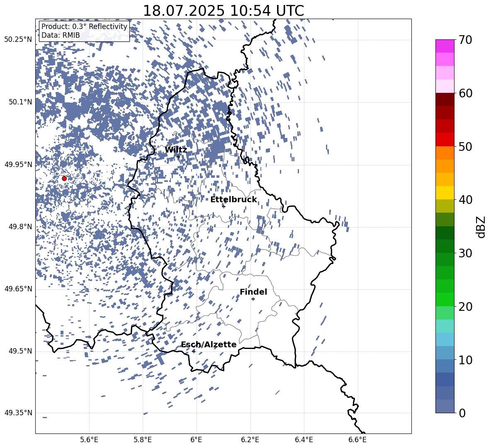The height and width of the screenshot is (448, 491).
Task: Click the 6.2°E longitude label
Action: pos(250,440)
